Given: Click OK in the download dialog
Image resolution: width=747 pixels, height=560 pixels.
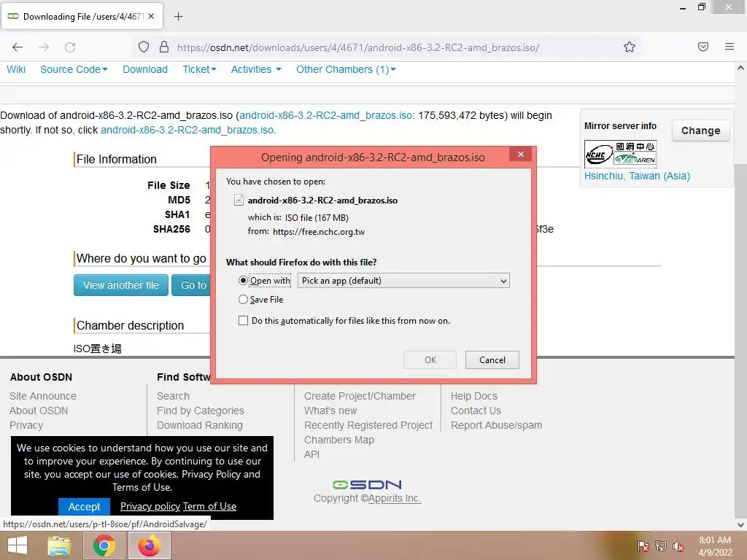Looking at the screenshot, I should click(430, 360).
